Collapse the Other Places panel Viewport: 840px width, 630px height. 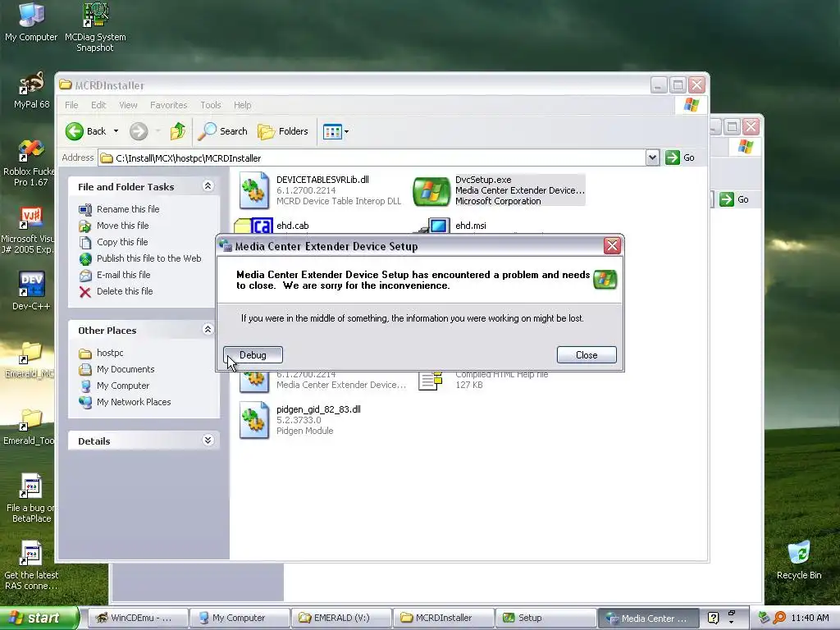click(x=208, y=330)
